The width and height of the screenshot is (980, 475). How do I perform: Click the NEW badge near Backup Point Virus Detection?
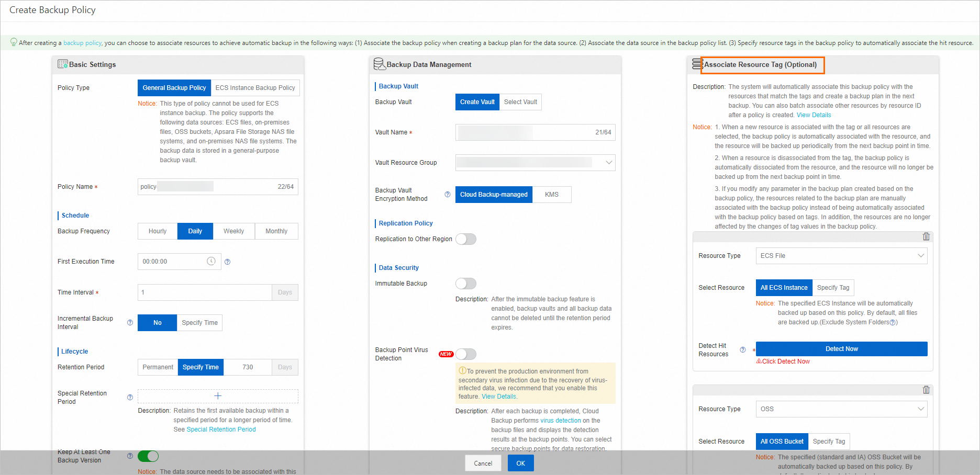point(446,354)
